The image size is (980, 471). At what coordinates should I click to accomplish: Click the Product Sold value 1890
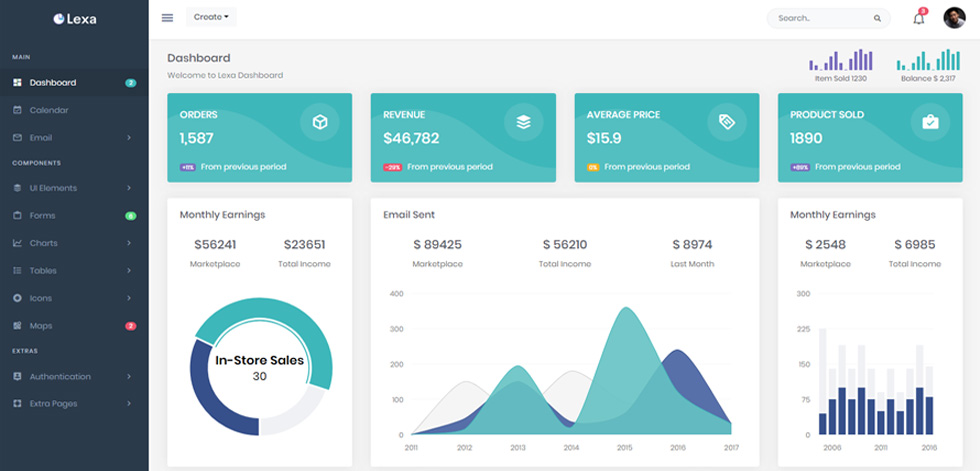coord(806,139)
